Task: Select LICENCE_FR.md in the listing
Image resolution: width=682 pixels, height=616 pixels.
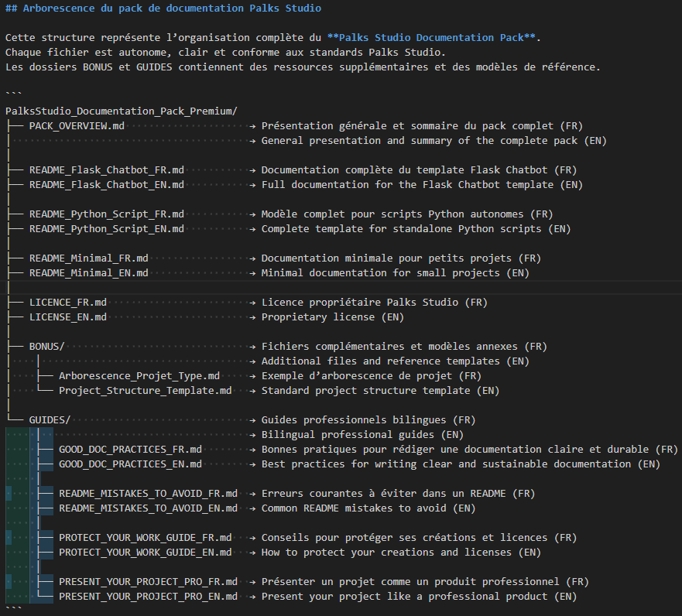Action: click(x=68, y=302)
